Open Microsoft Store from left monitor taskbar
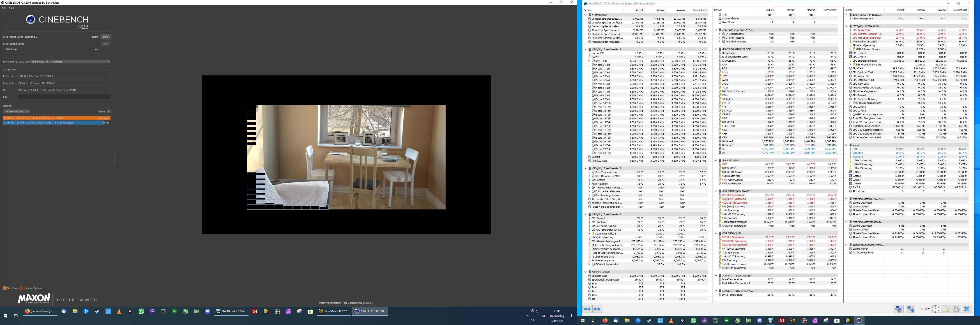 click(311, 311)
